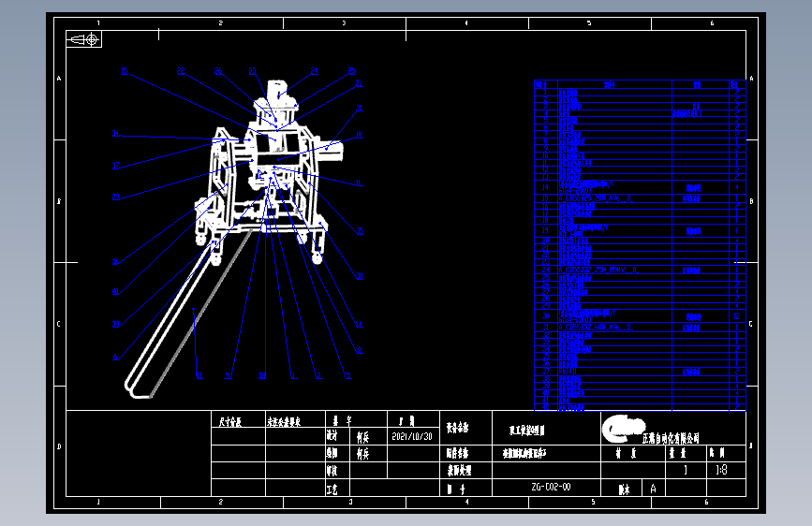Select balloon number 38
This screenshot has height=526, width=812.
coord(262,376)
